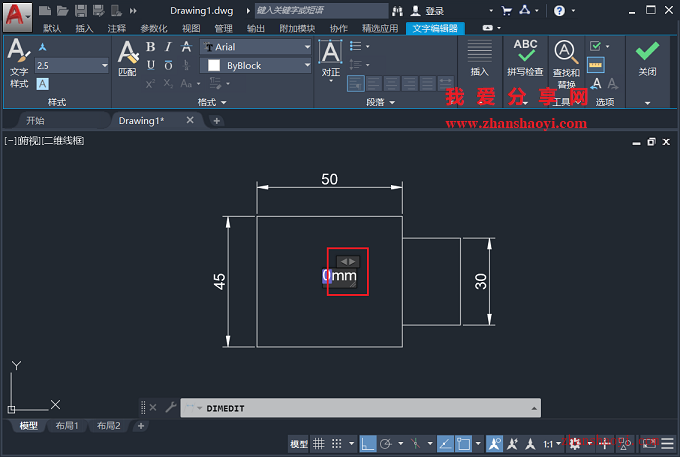This screenshot has height=457, width=680.
Task: Click the Justification (对正) button
Action: [330, 59]
